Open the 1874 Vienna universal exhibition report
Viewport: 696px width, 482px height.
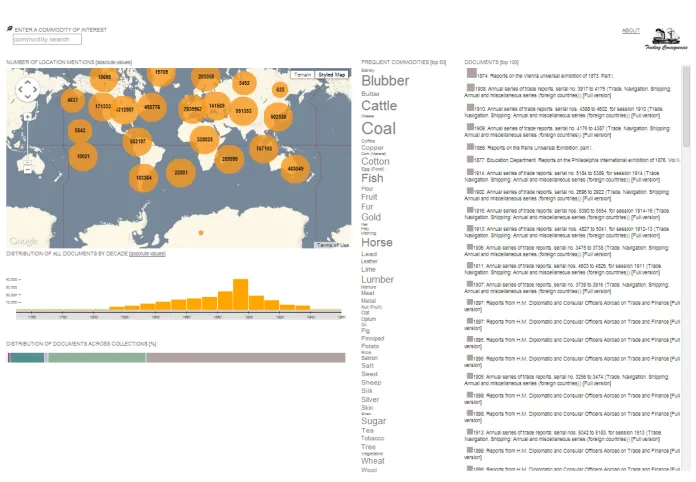545,76
